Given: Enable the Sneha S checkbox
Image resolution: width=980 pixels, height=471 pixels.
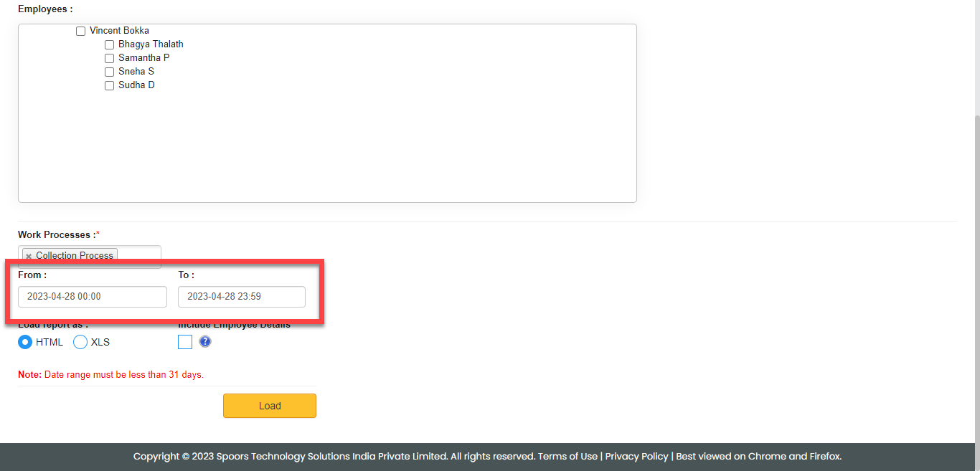Looking at the screenshot, I should [109, 72].
